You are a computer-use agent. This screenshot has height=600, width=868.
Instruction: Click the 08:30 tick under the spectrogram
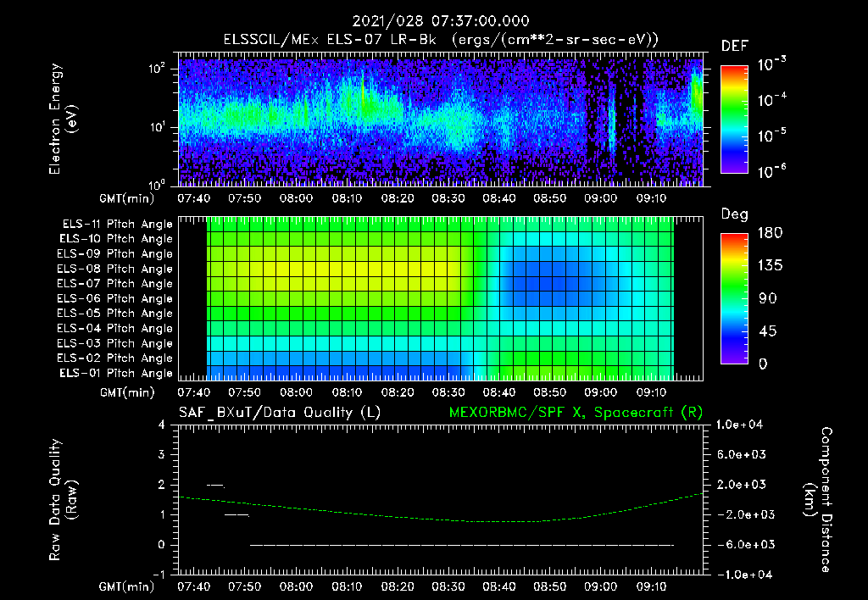click(x=448, y=198)
